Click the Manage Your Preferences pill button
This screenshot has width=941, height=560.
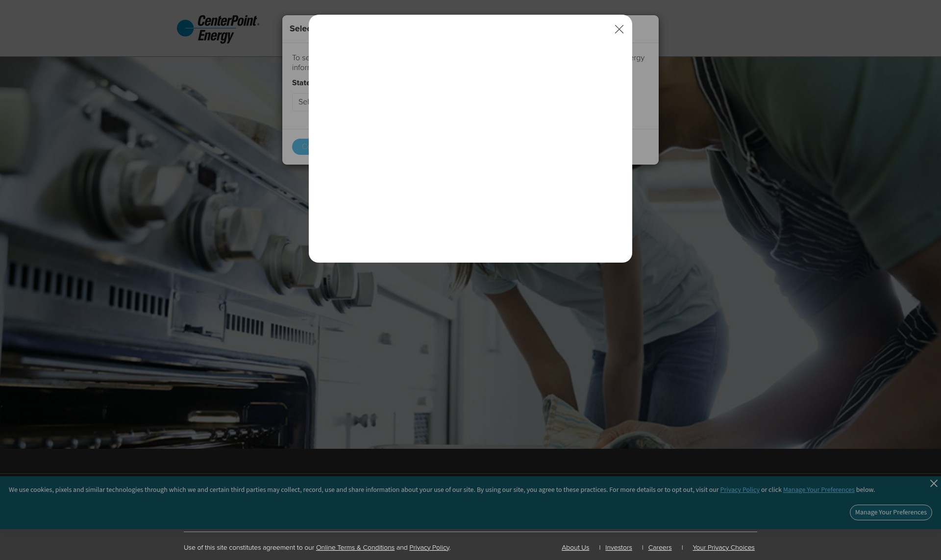[x=891, y=512]
